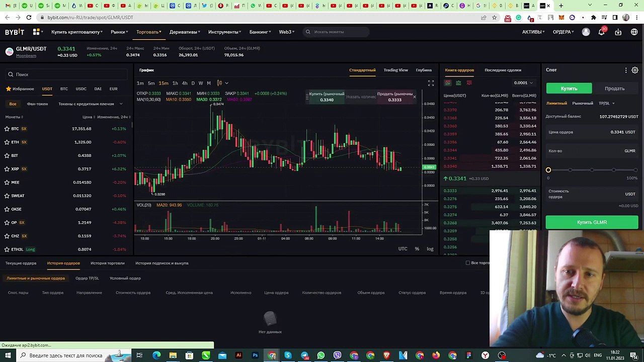
Task: Open the user profile avatar
Action: coord(586,32)
